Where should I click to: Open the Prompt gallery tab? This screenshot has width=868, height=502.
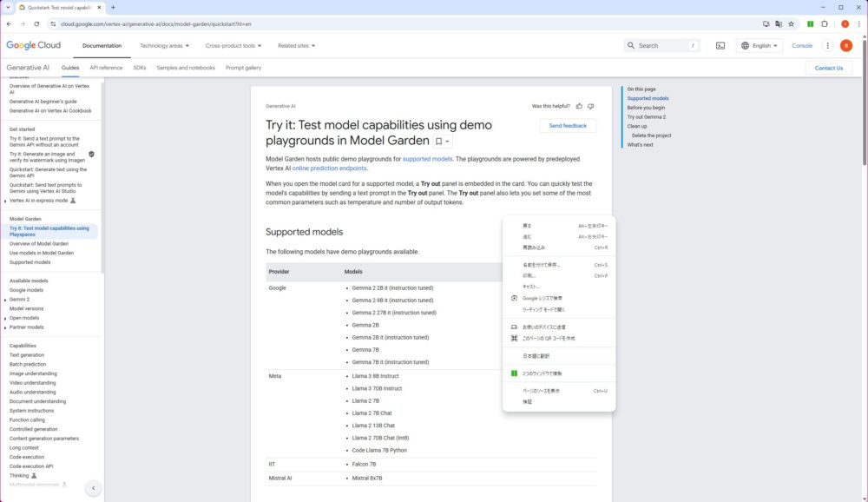pyautogui.click(x=243, y=68)
